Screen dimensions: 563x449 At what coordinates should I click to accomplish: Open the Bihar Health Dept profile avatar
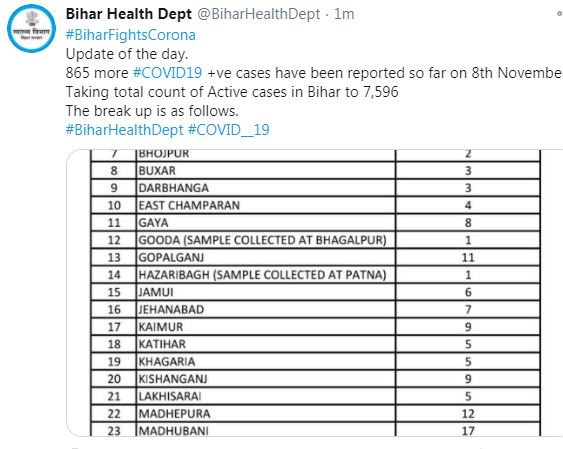click(32, 29)
